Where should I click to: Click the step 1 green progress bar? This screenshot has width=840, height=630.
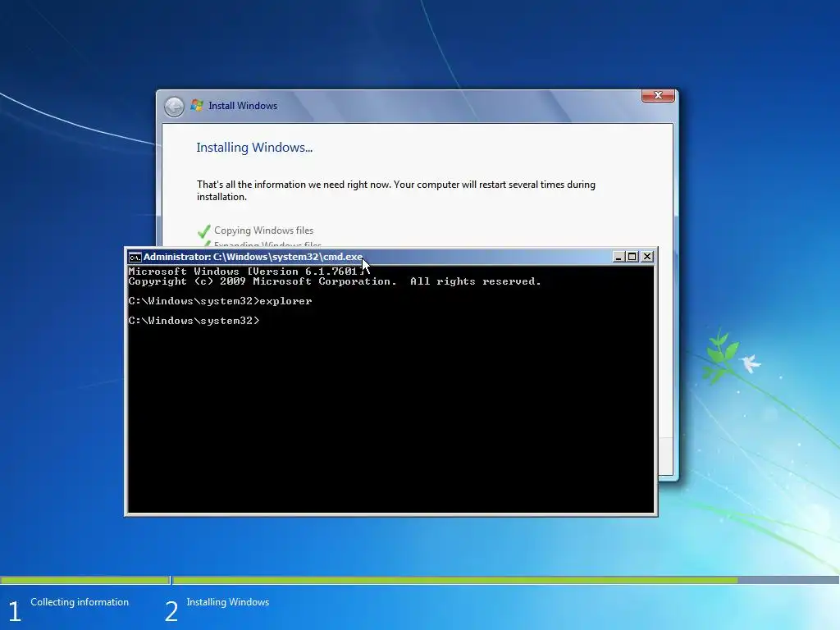coord(84,580)
